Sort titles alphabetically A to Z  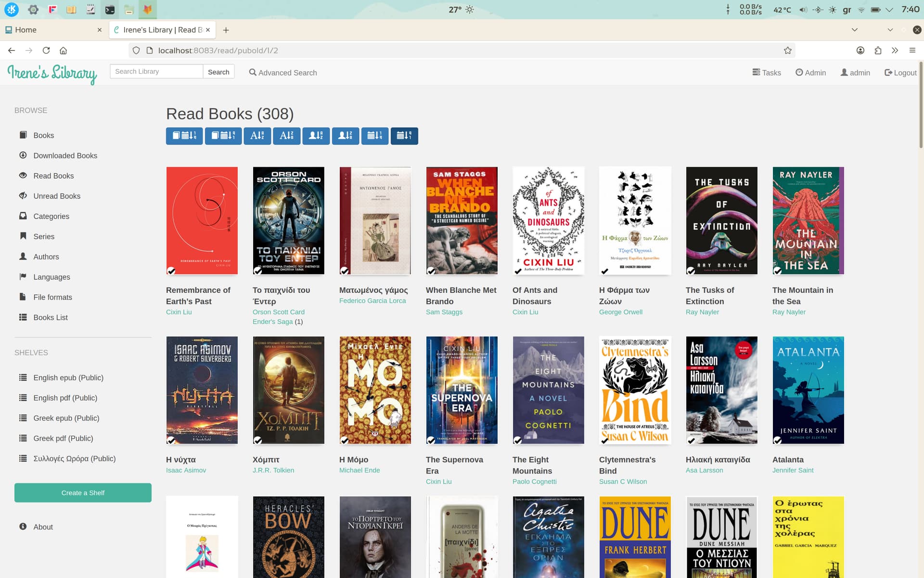pos(257,136)
